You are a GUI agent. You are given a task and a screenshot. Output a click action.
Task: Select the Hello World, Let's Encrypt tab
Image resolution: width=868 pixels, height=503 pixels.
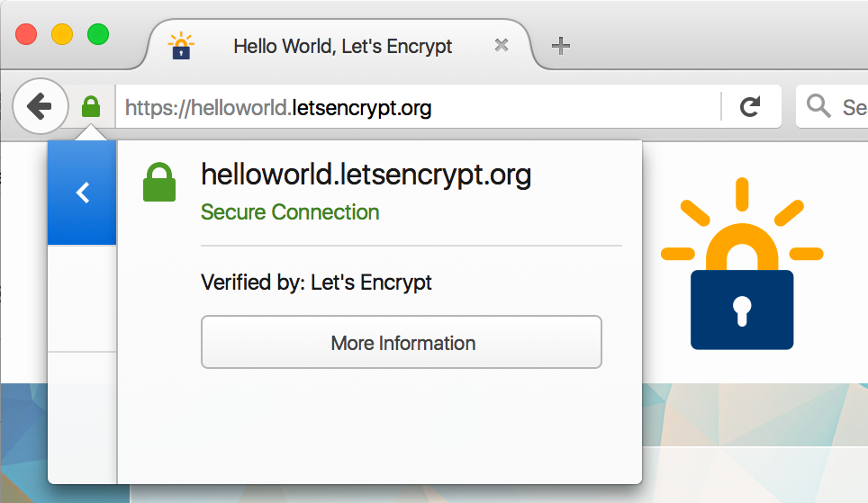point(343,46)
